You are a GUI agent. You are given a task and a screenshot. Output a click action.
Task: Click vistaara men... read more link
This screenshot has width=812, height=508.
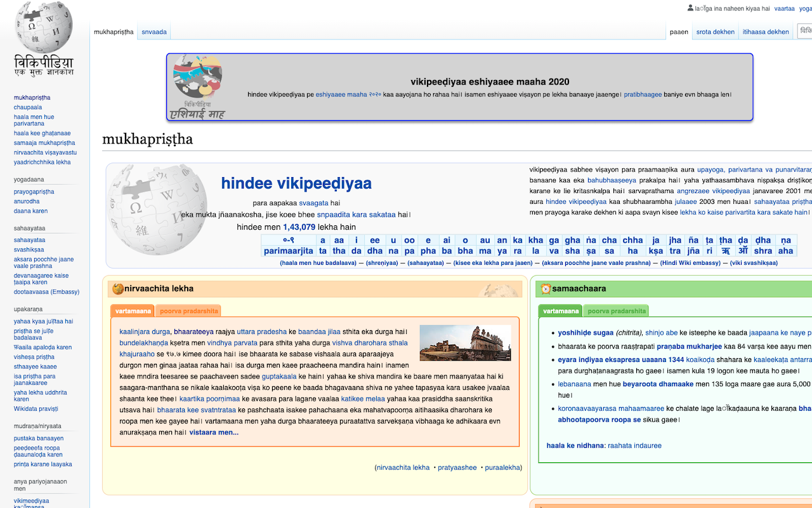pyautogui.click(x=214, y=432)
